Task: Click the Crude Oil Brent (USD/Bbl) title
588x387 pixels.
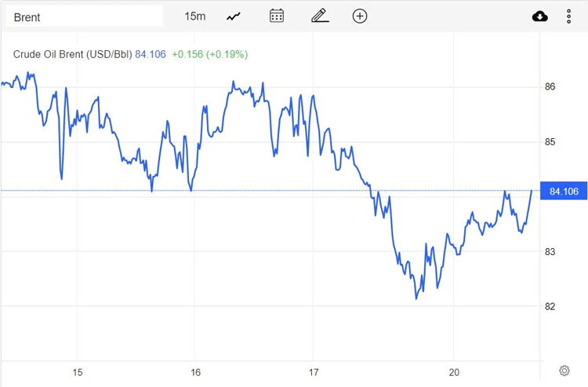Action: (72, 54)
